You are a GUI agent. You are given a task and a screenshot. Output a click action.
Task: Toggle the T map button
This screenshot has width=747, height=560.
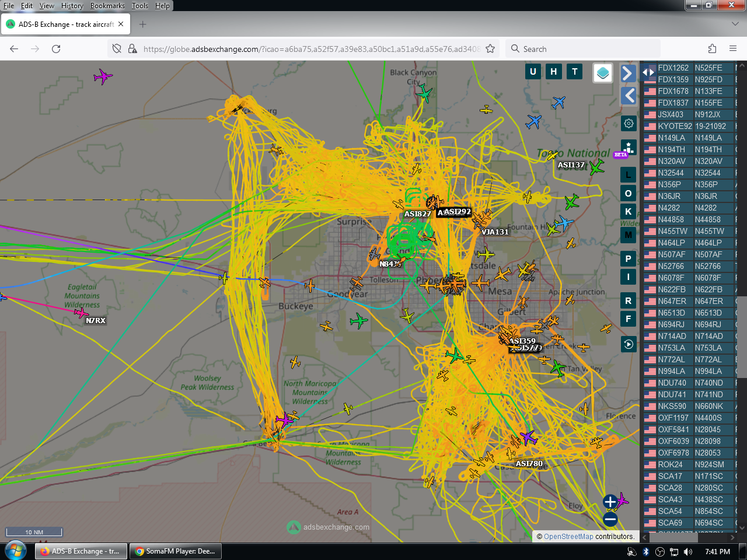pyautogui.click(x=575, y=72)
